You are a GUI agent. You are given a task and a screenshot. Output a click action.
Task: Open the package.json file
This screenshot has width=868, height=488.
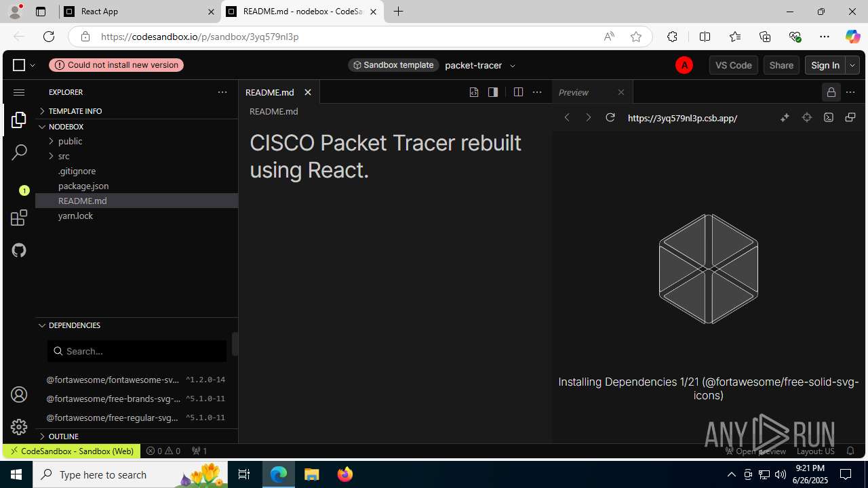click(136, 186)
